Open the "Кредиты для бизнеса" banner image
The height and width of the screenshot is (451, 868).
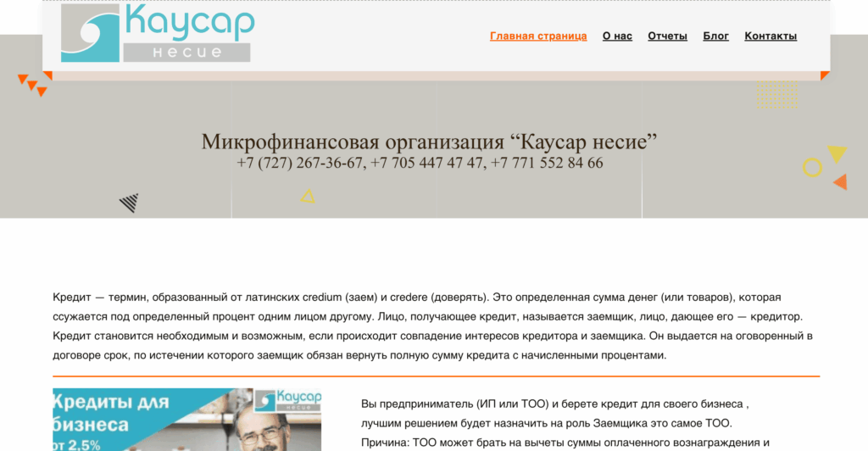click(186, 420)
